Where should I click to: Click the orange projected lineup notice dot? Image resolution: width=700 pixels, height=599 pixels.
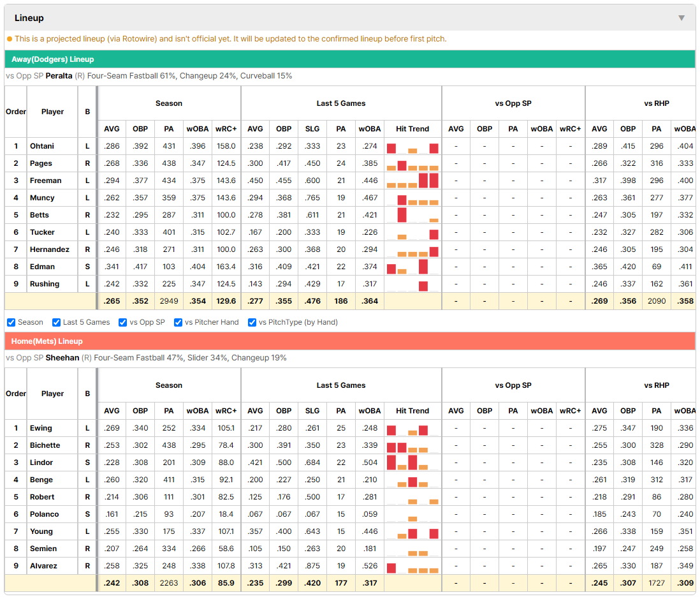tap(10, 39)
